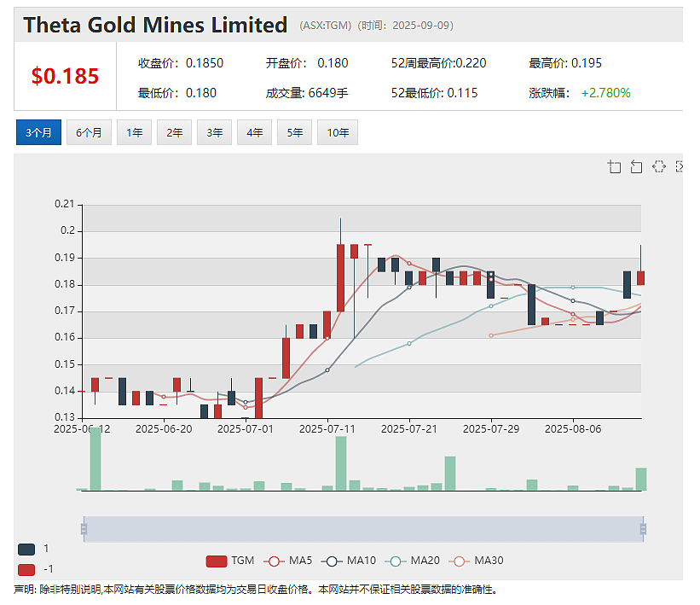Click the 2025-07-21 axis date label
The image size is (700, 605).
409,429
